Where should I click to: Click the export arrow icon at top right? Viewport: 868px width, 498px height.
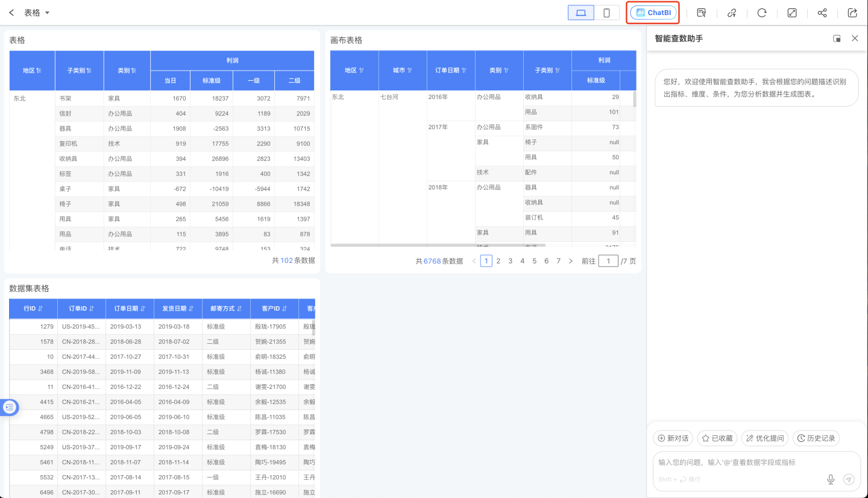pos(852,13)
